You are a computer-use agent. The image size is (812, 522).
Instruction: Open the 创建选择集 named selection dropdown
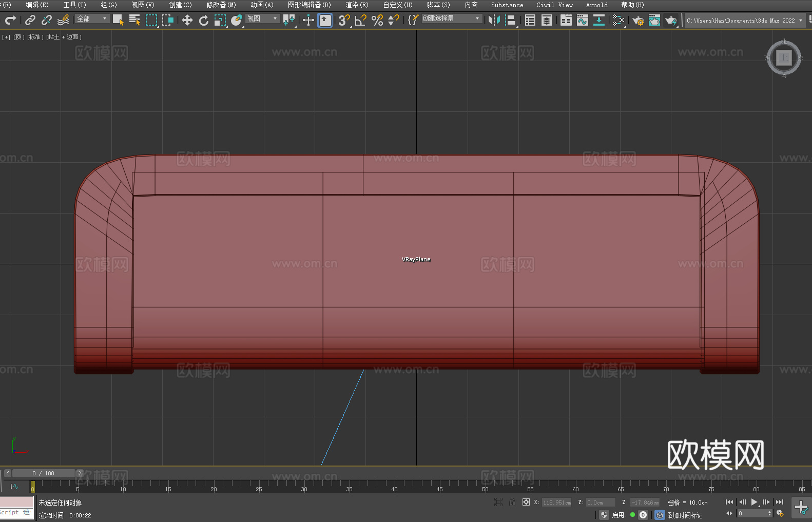coord(452,18)
